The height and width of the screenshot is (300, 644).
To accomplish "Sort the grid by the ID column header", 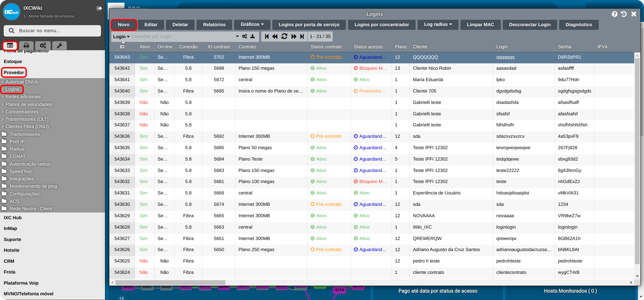I will (x=122, y=47).
